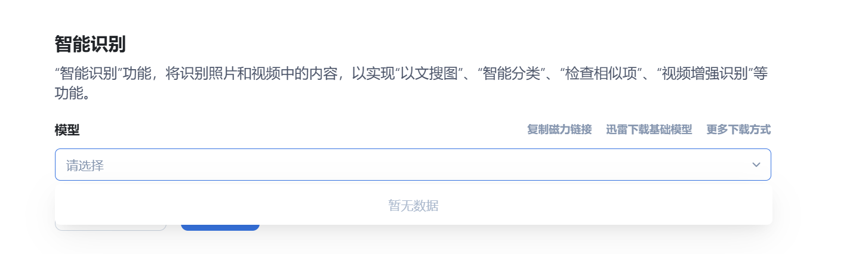Click blank space left of 暂无数据 in popup
Viewport: 868px width, 254px height.
tap(209, 206)
